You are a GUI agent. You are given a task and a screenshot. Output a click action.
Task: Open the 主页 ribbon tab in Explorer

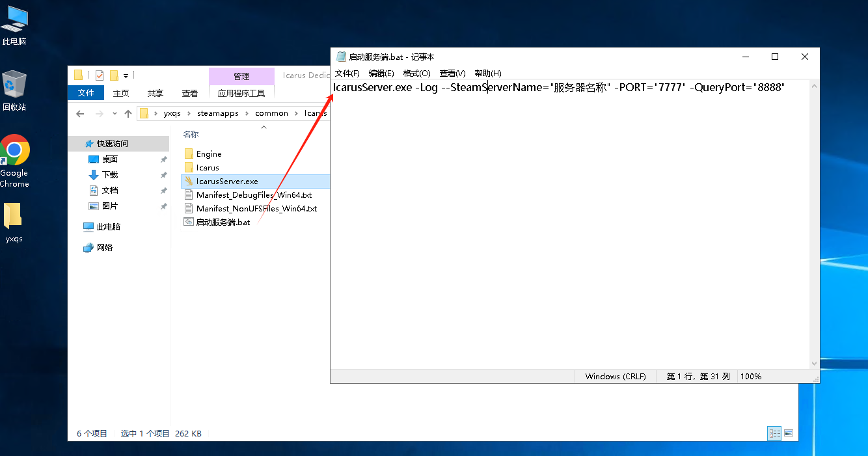[x=121, y=93]
